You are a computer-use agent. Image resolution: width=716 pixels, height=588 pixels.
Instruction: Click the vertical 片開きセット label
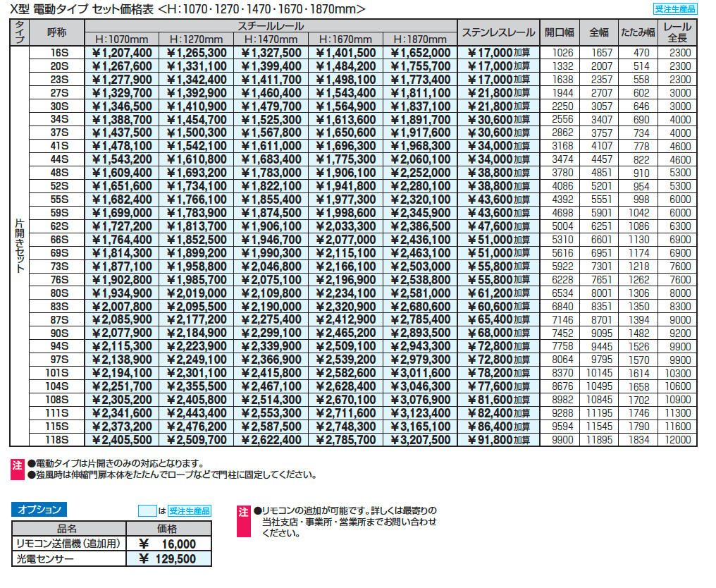[x=20, y=245]
